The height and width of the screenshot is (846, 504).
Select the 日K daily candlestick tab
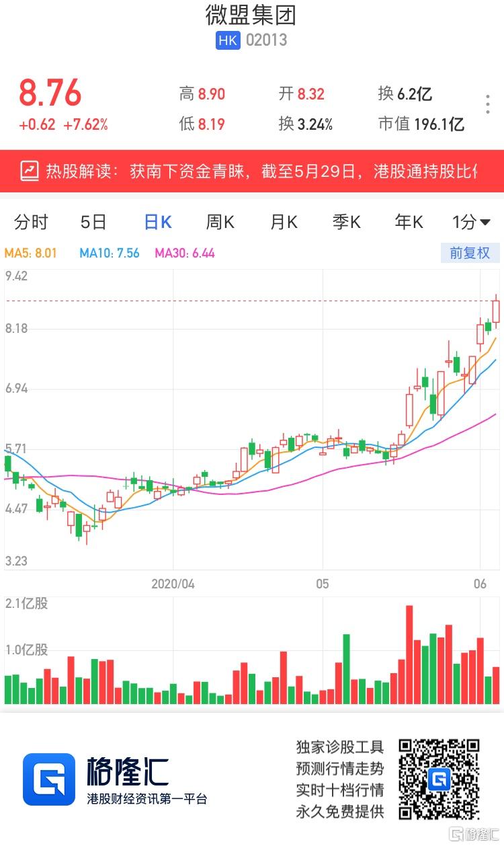pos(158,222)
